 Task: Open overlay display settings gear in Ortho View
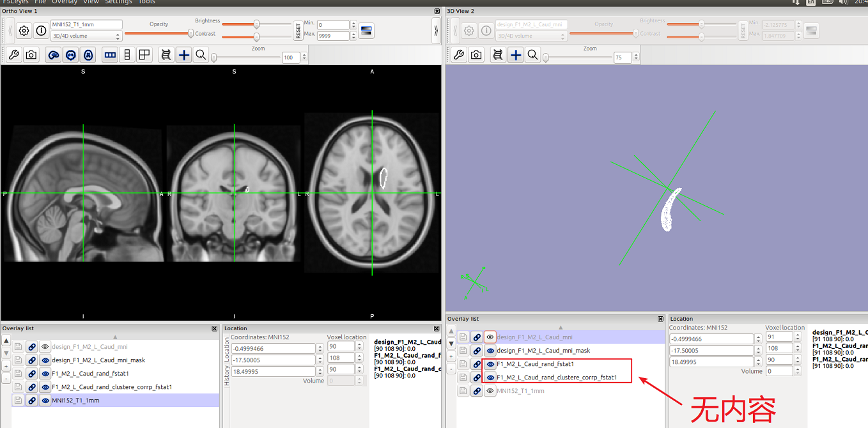(24, 31)
